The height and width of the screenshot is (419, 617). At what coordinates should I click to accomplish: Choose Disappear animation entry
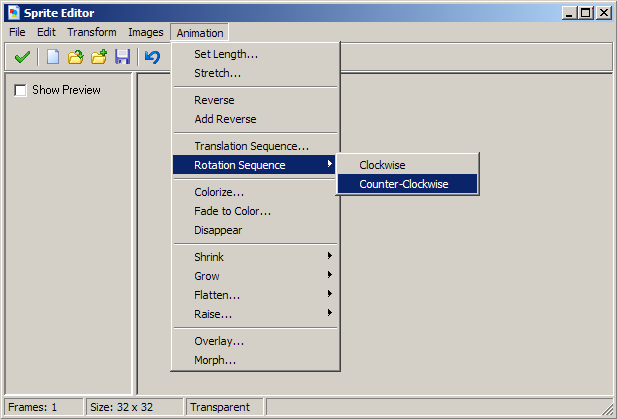[x=255, y=230]
